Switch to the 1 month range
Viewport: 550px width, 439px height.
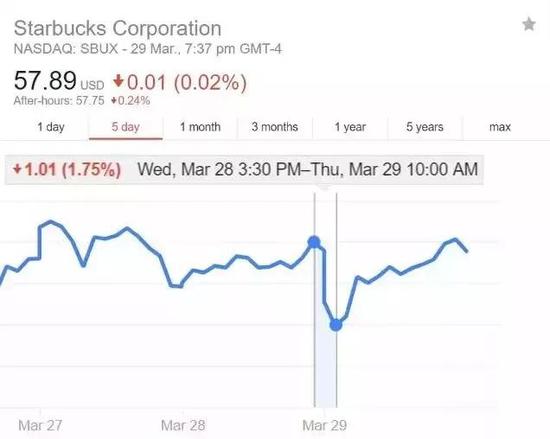coord(200,127)
